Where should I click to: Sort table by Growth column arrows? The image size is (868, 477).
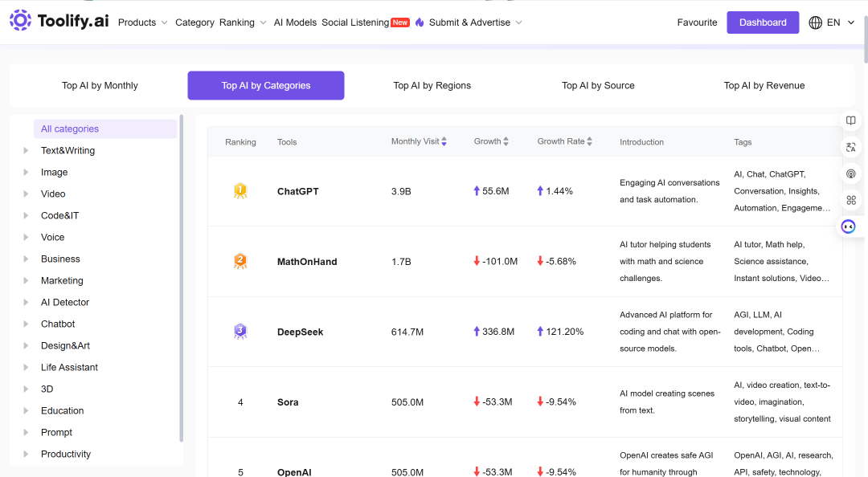[x=506, y=141]
